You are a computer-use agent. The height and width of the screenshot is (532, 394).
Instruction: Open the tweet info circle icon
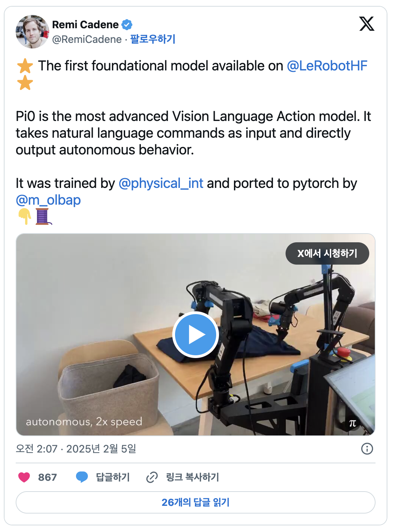367,449
